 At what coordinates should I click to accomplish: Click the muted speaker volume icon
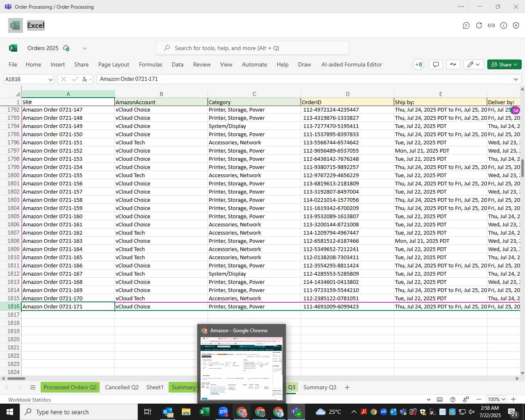click(472, 412)
